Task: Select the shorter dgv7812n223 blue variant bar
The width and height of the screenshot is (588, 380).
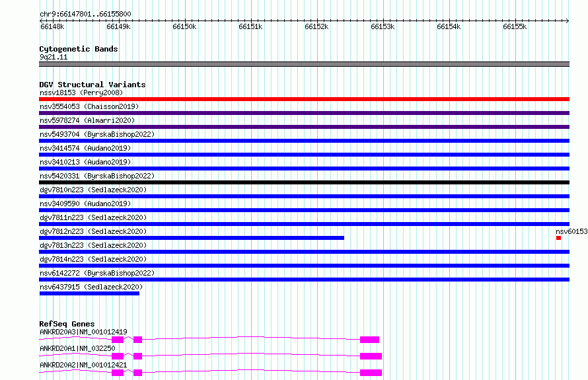Action: [x=192, y=238]
